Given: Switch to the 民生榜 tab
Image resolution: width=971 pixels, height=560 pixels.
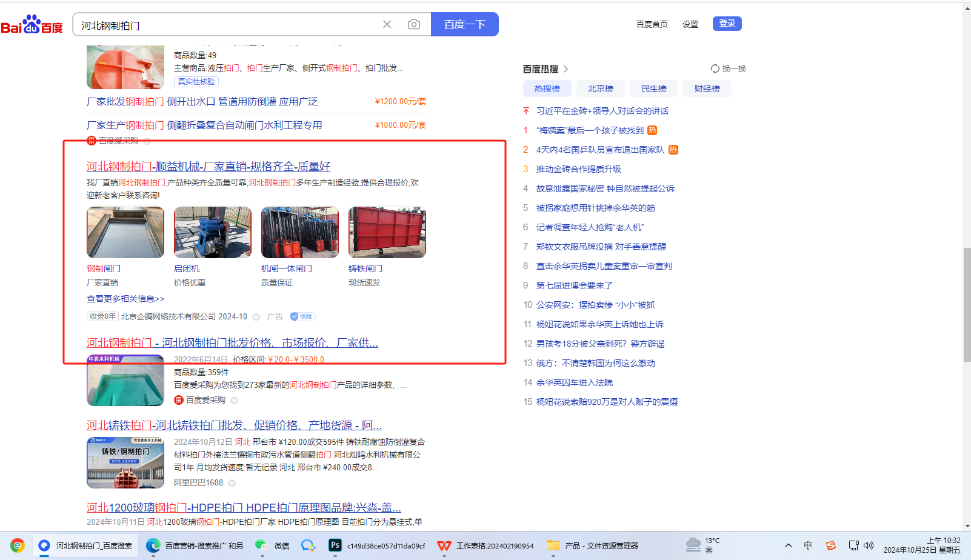Looking at the screenshot, I should click(654, 88).
